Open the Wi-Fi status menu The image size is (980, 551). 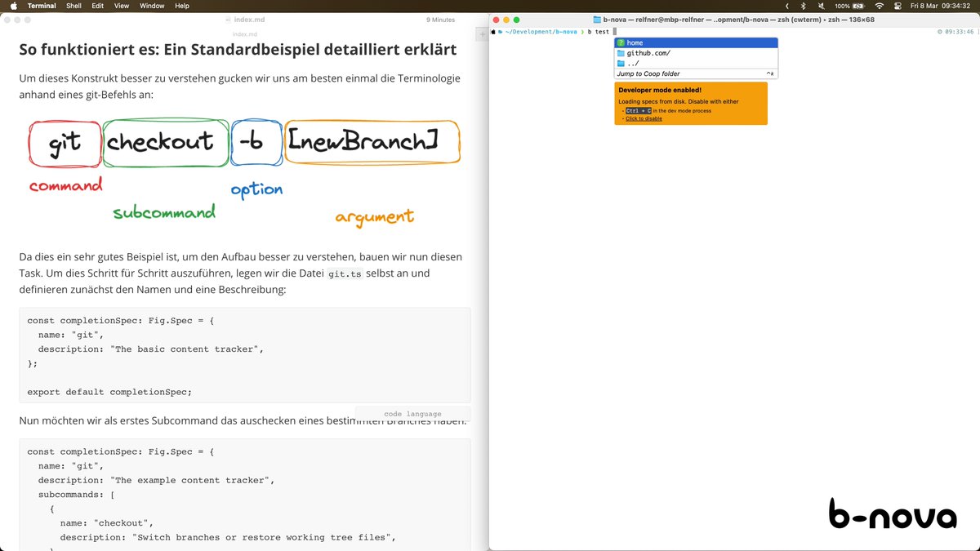(x=879, y=6)
